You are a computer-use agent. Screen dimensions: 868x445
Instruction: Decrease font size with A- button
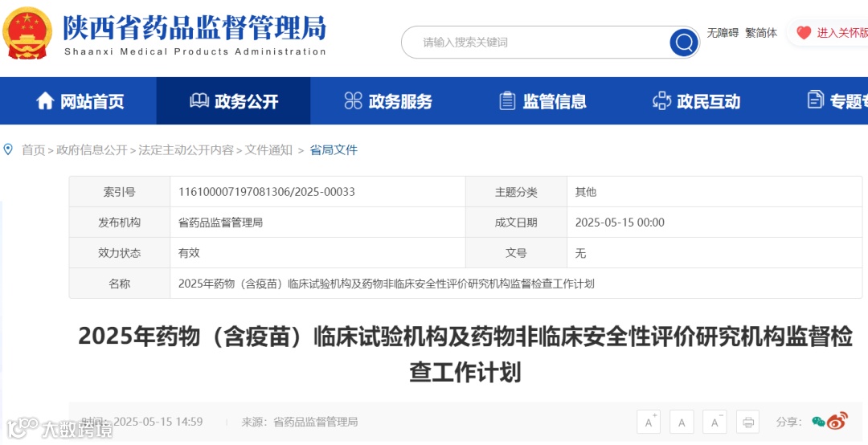point(714,422)
